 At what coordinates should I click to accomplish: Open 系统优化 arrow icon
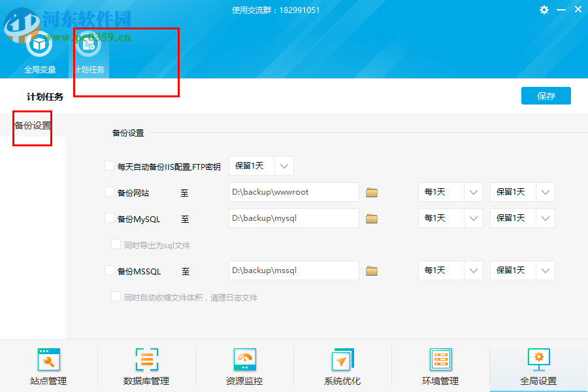point(342,359)
